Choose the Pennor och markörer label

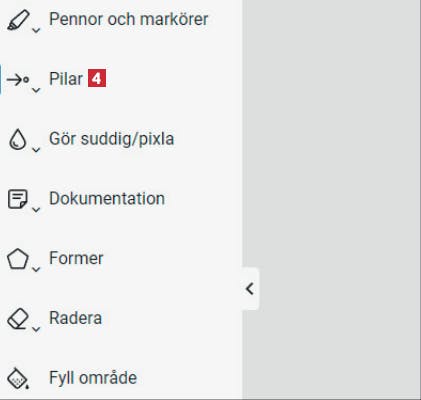tap(129, 19)
